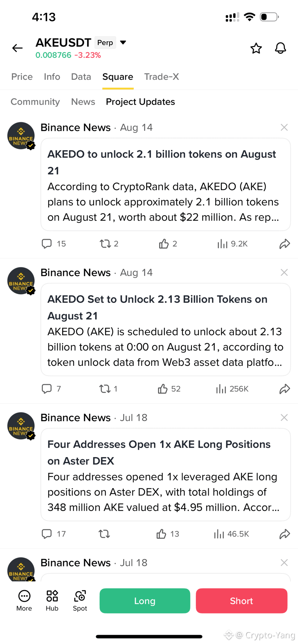Tap the green Long button
The width and height of the screenshot is (298, 644).
click(x=145, y=601)
